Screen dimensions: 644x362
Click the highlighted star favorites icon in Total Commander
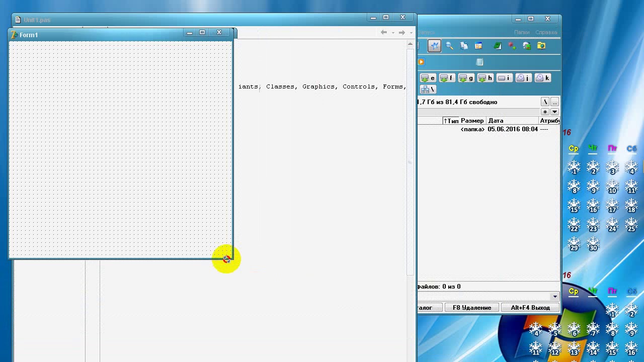434,46
